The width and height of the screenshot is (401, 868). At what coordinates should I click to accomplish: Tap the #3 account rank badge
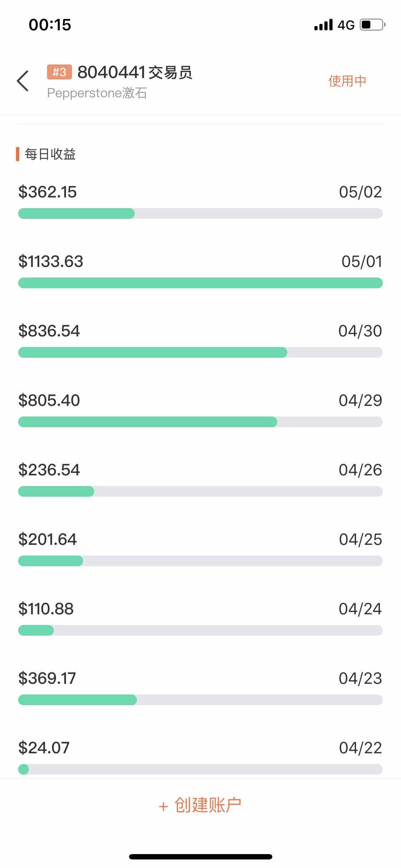point(59,72)
